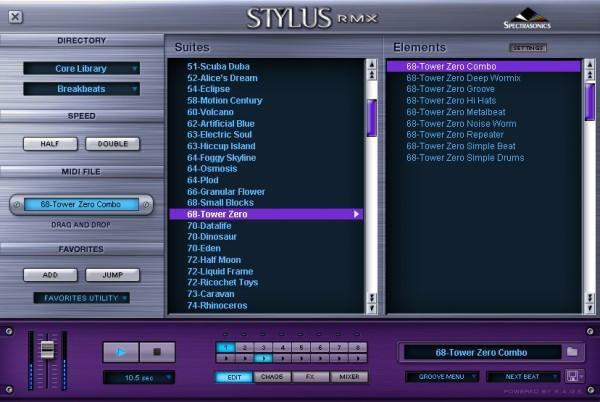
Task: Select part slot 8
Action: pyautogui.click(x=357, y=347)
